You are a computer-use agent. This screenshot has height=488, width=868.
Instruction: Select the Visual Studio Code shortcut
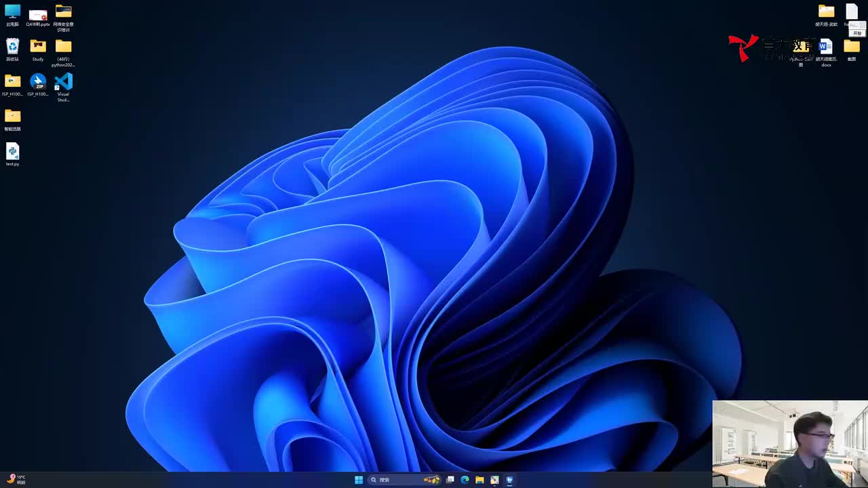click(63, 87)
